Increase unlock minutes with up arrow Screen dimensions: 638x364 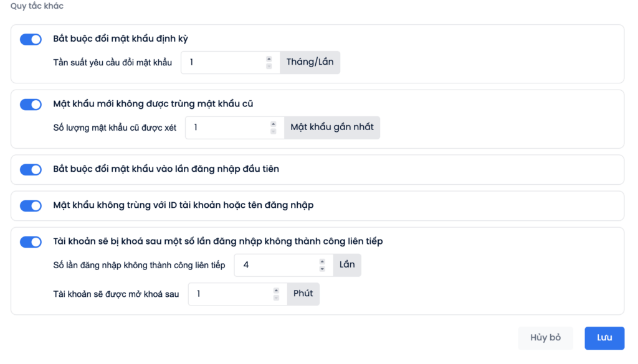point(276,291)
